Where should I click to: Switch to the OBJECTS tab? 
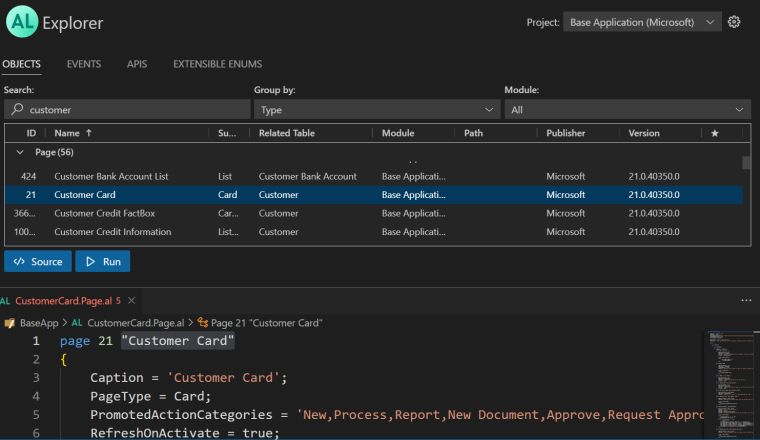[x=21, y=64]
